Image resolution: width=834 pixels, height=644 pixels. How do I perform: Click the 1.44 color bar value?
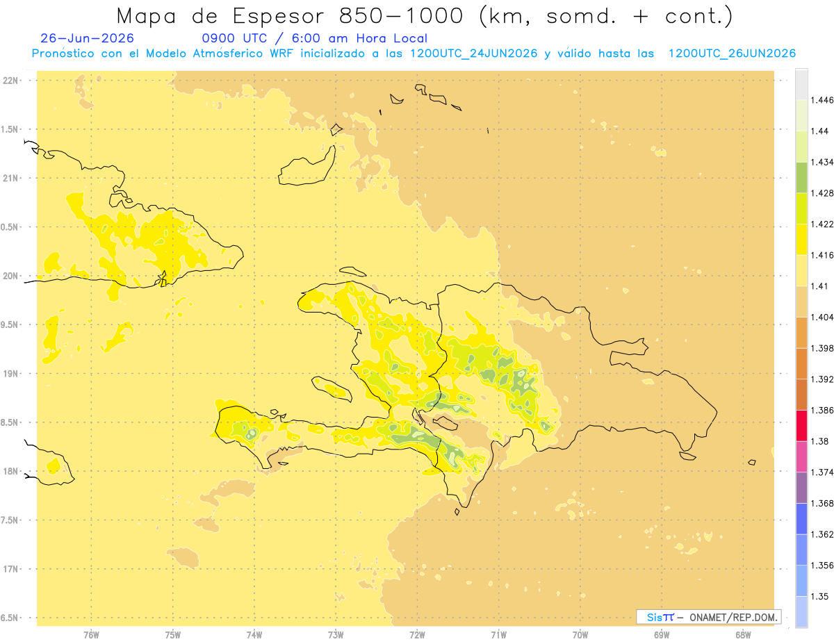click(x=821, y=131)
